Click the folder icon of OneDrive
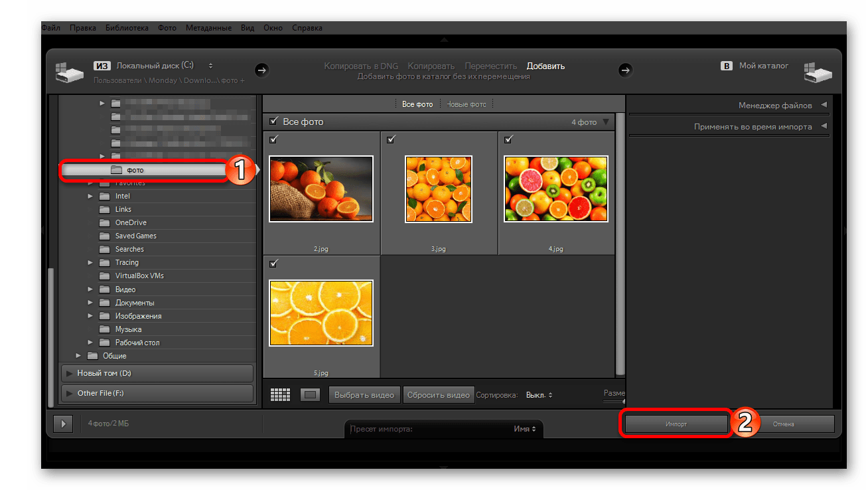868x490 pixels. click(x=104, y=222)
